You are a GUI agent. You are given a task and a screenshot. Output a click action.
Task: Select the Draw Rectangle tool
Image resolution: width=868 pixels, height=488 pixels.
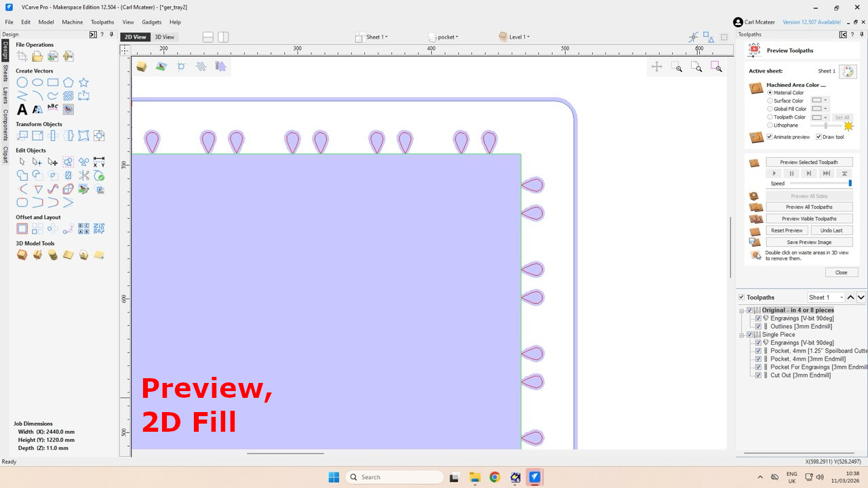[x=53, y=81]
